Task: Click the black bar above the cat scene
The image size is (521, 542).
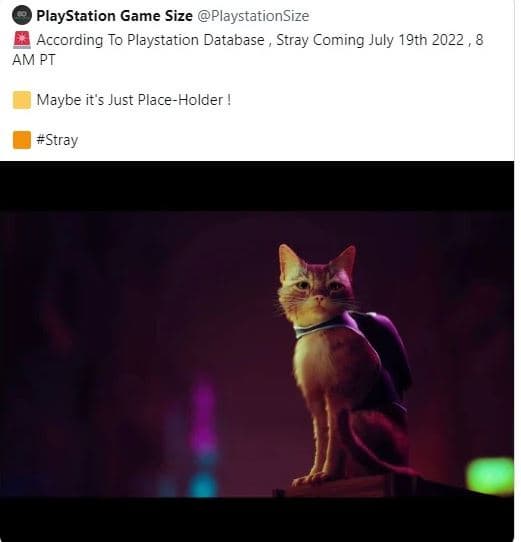Action: [257, 186]
